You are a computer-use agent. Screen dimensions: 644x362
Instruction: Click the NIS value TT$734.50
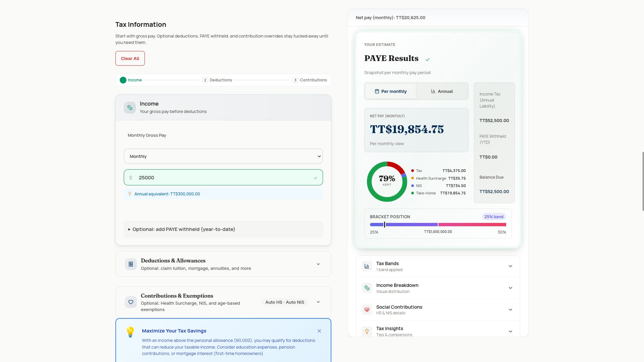click(455, 186)
